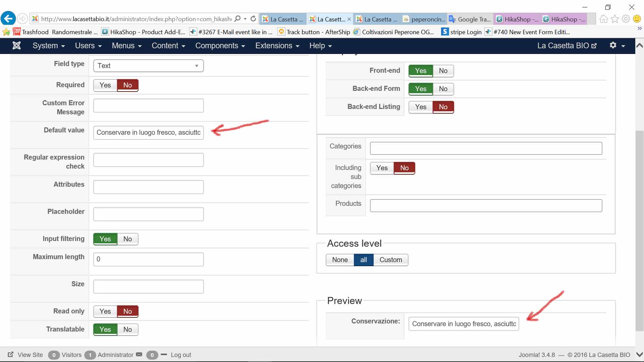Click the Joomla logo icon in admin menu
Image resolution: width=644 pixels, height=362 pixels.
point(16,46)
